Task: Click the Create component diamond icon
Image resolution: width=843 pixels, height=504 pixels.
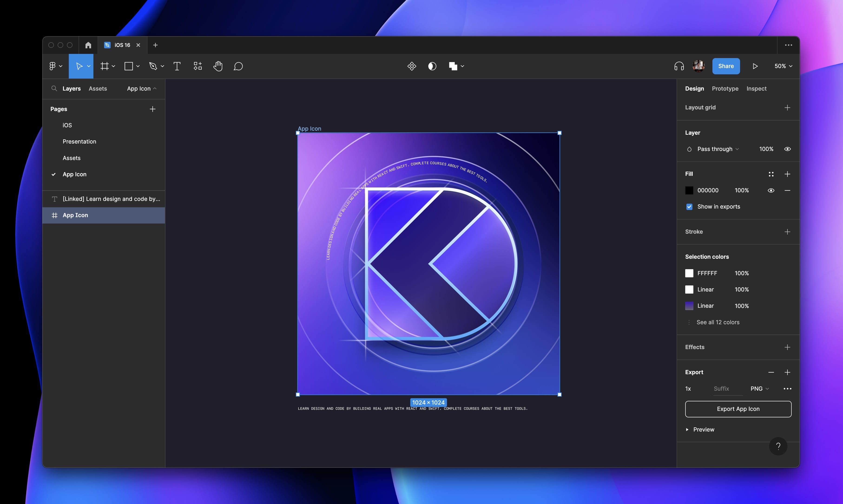Action: (x=412, y=66)
